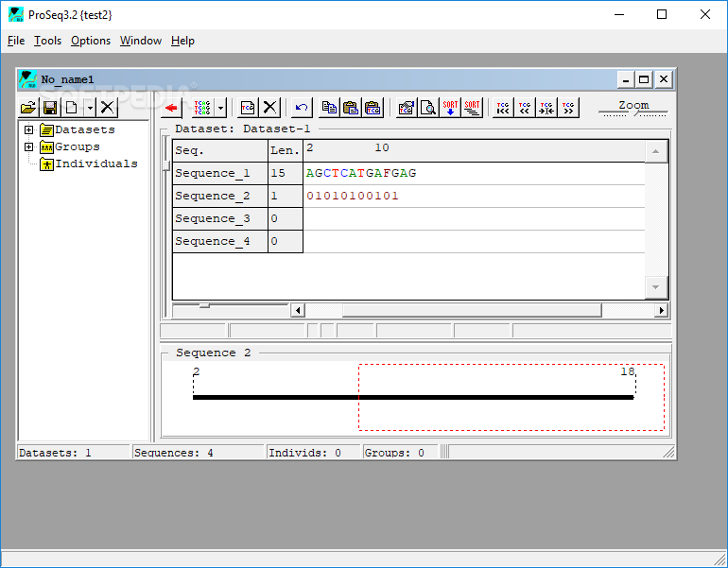Click the left arrow of the horizontal scrollbar
This screenshot has height=568, width=728.
[298, 310]
